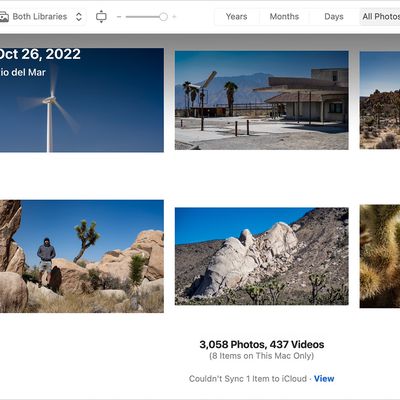Click '(8 Items on This Mac Only)' text
This screenshot has width=400, height=400.
262,356
